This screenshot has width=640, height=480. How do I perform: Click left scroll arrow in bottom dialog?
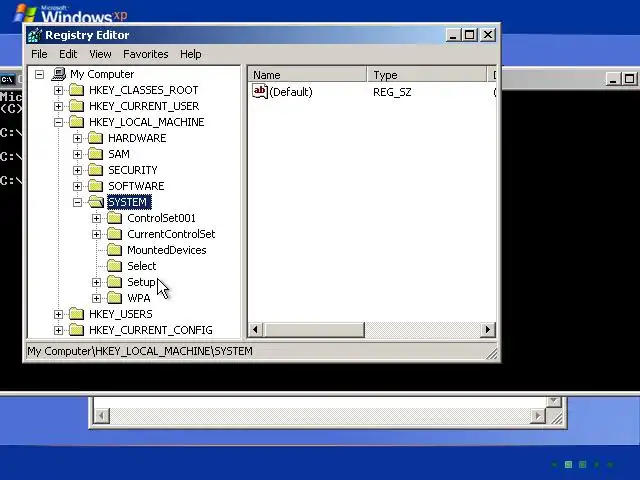tap(102, 416)
